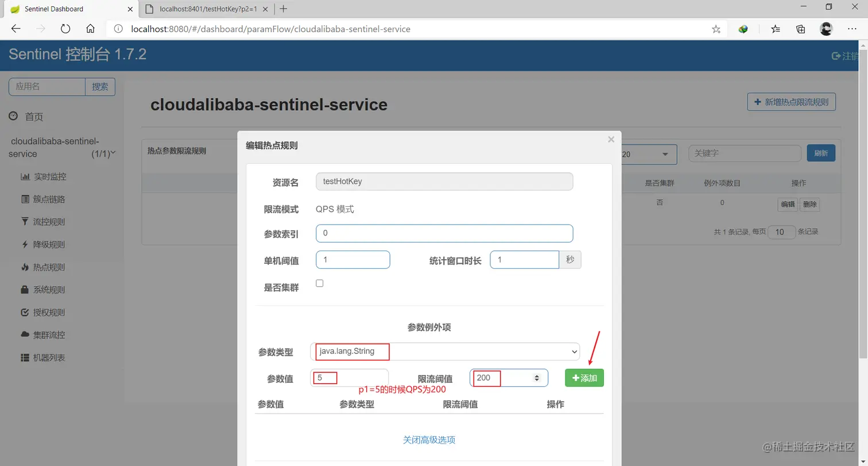Click the 搜索 button
This screenshot has height=466, width=868.
[x=100, y=87]
